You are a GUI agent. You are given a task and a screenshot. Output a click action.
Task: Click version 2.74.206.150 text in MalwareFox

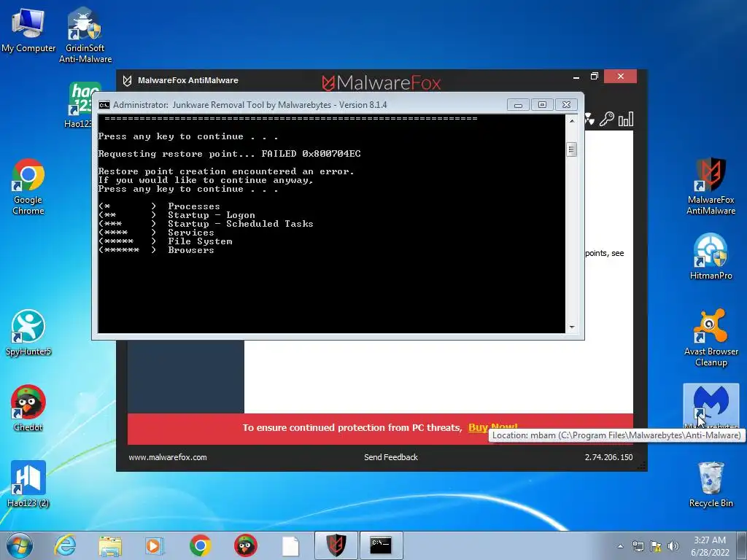pyautogui.click(x=609, y=457)
